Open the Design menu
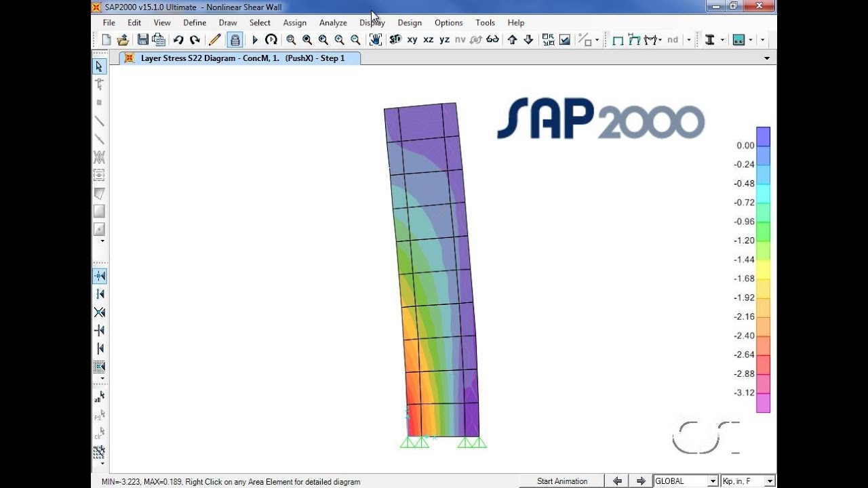The image size is (868, 488). pos(410,22)
